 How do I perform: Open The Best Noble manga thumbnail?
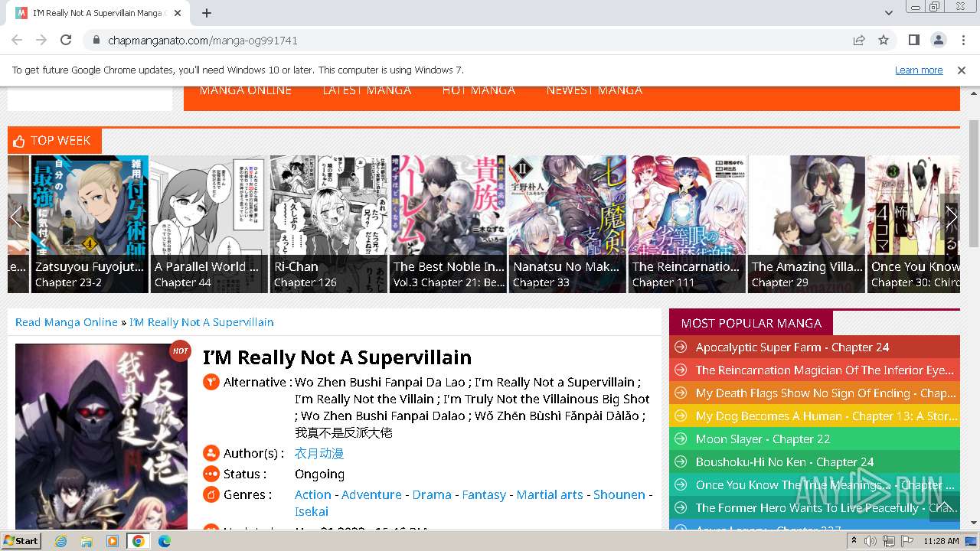pyautogui.click(x=449, y=223)
